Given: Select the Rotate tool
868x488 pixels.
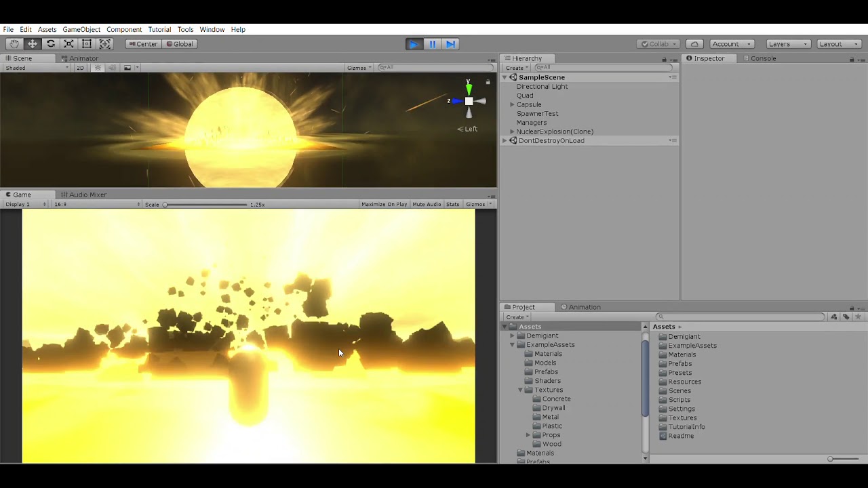Looking at the screenshot, I should click(51, 44).
